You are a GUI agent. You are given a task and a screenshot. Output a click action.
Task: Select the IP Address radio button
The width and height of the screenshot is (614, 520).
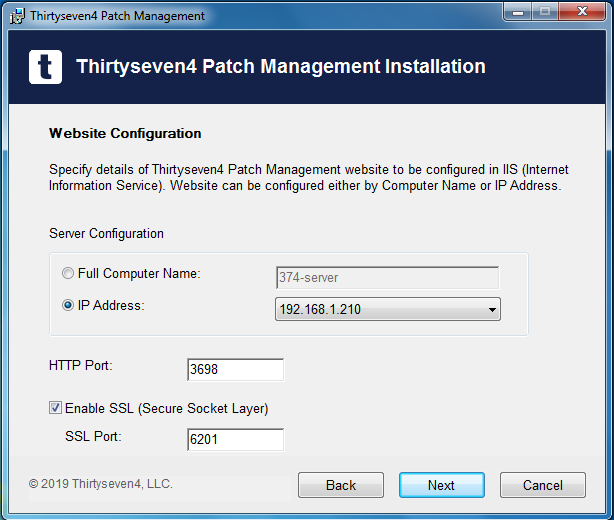68,305
